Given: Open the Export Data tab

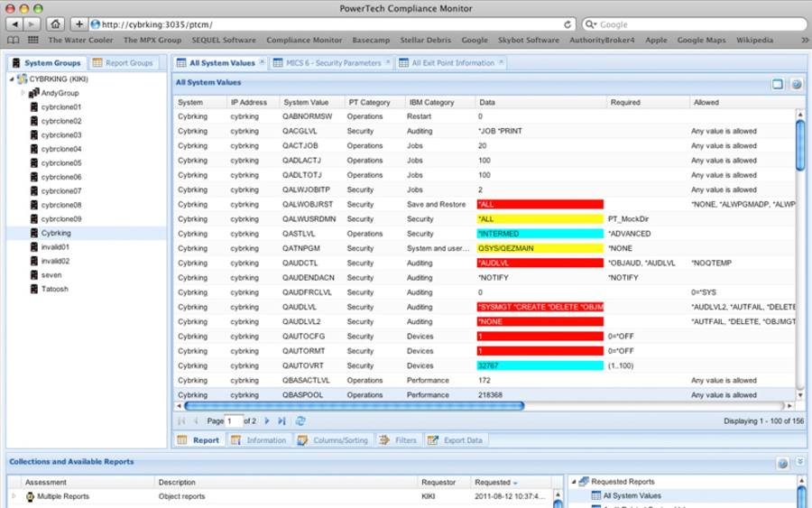Looking at the screenshot, I should pyautogui.click(x=456, y=440).
